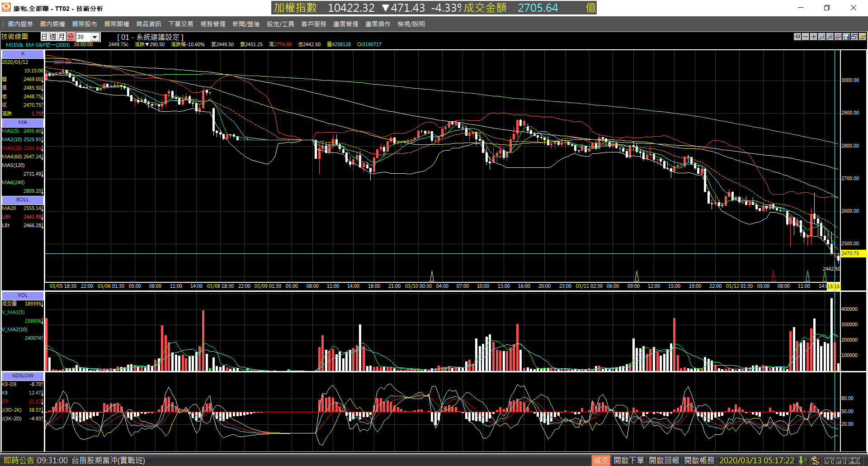Click the MA panel header
This screenshot has width=868, height=466.
coord(23,123)
